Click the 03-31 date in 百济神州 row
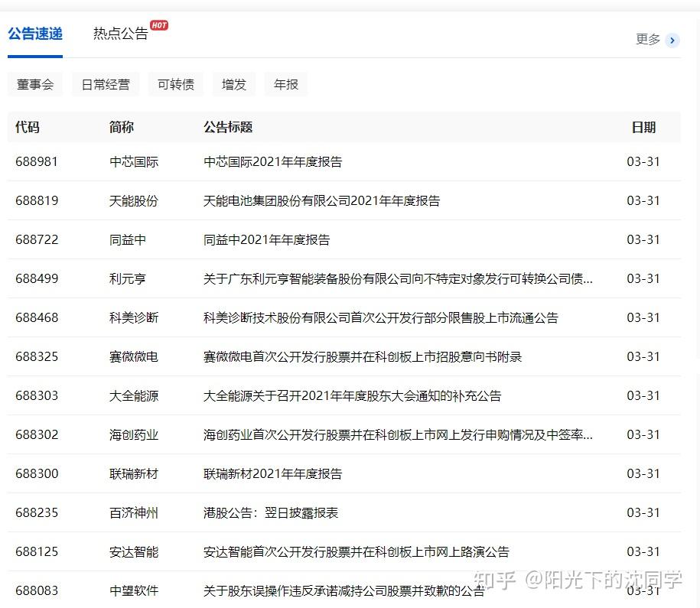 643,512
